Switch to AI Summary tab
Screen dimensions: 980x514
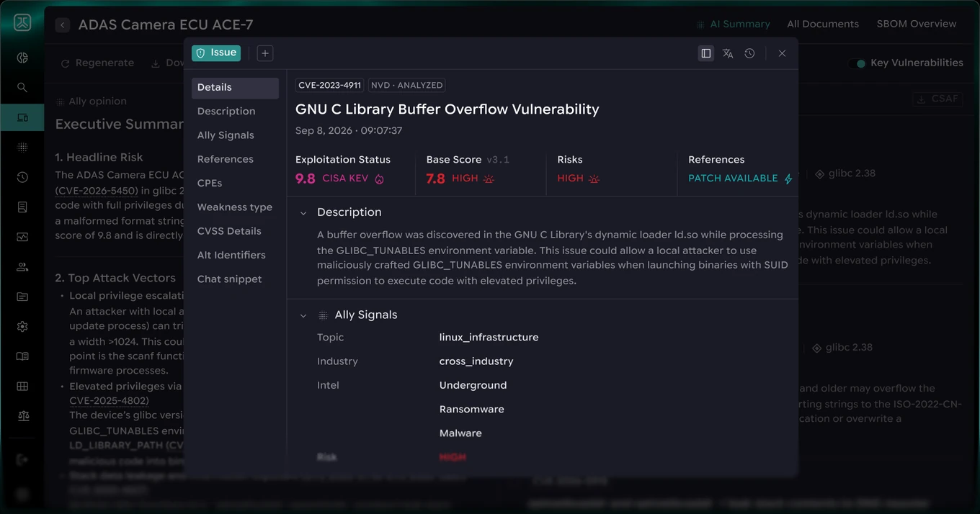tap(733, 24)
